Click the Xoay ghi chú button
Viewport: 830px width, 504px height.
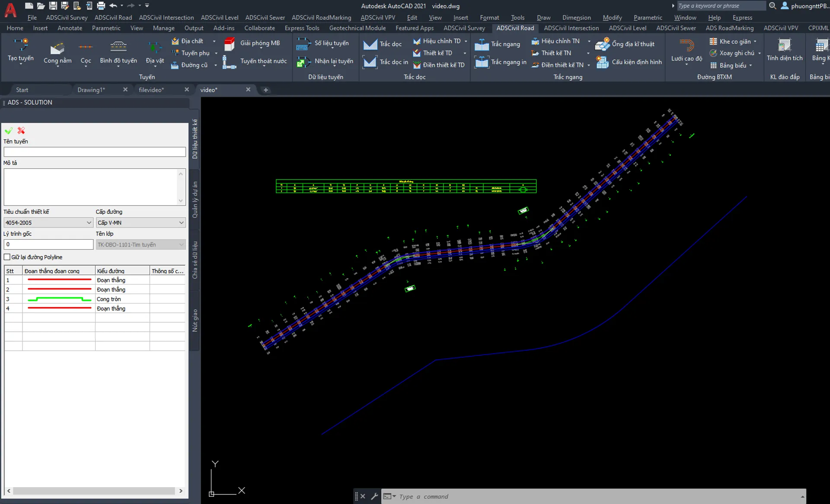click(x=732, y=53)
